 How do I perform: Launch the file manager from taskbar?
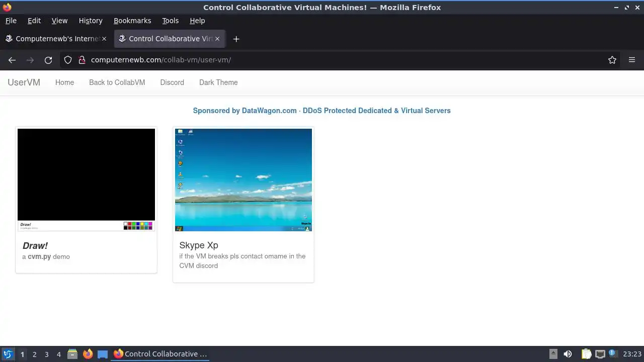[x=72, y=354]
